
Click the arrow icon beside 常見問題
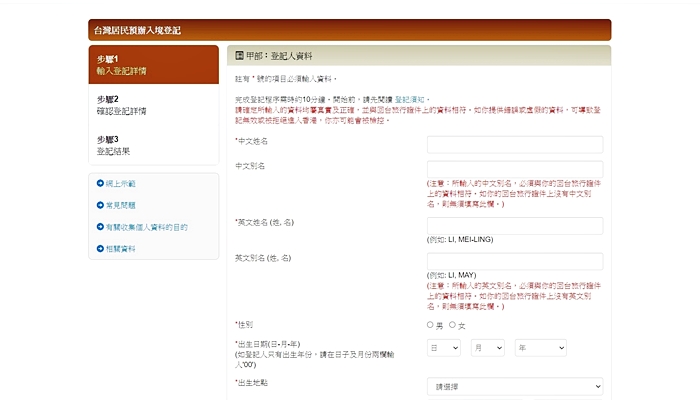100,205
